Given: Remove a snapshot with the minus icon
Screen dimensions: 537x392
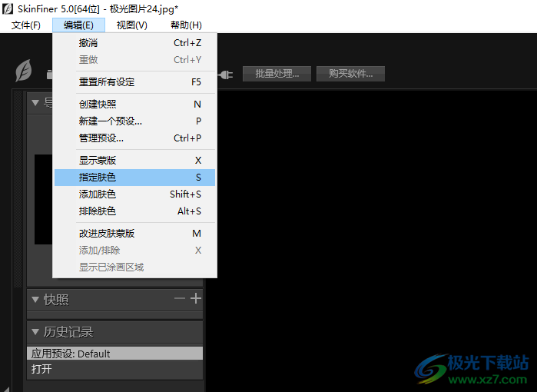Looking at the screenshot, I should (x=180, y=298).
